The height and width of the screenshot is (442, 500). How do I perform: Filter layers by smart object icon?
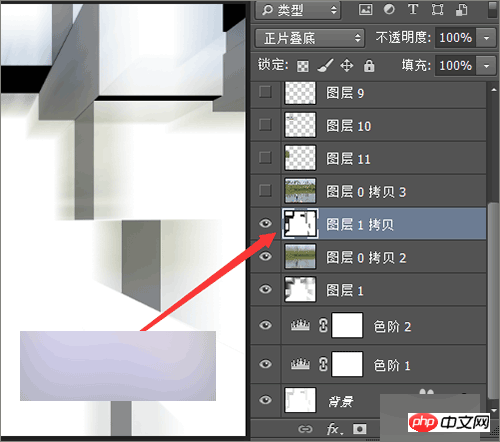[462, 10]
